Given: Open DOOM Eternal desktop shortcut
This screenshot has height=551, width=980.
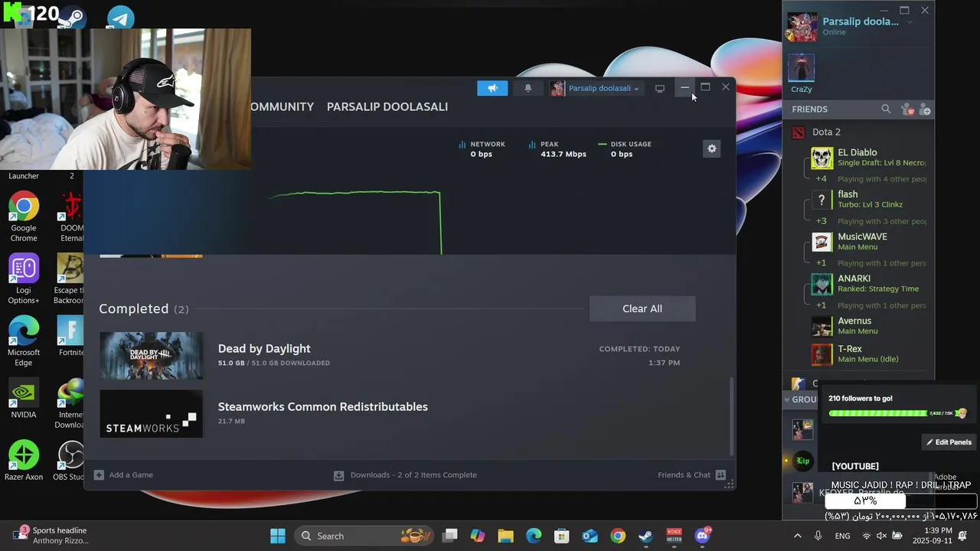Looking at the screenshot, I should click(x=71, y=217).
